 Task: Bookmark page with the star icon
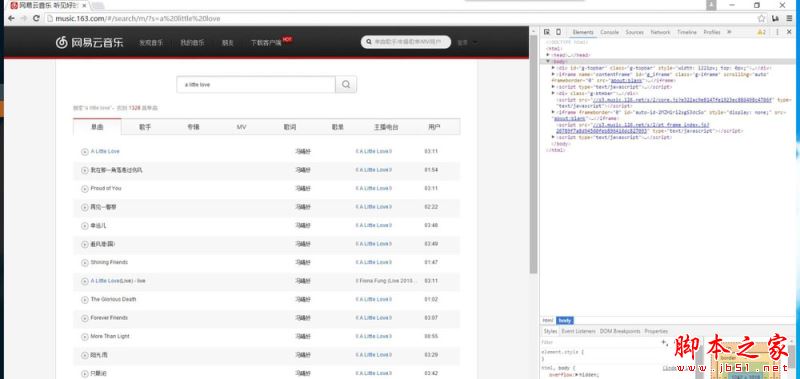761,18
